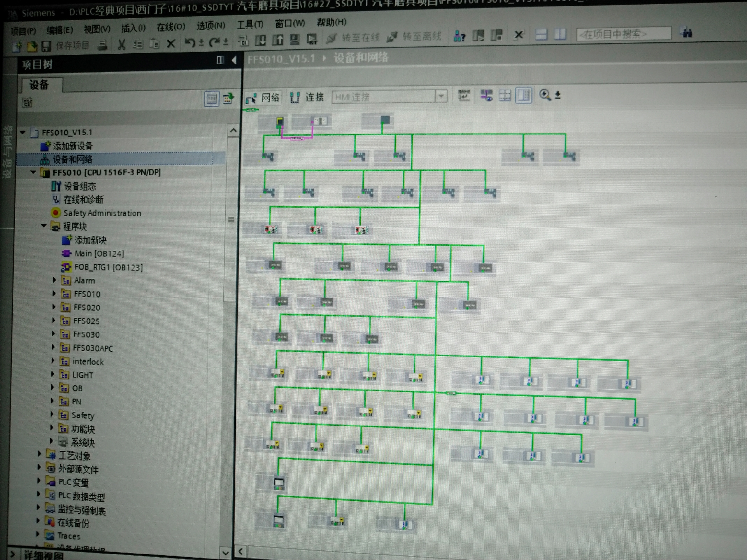Click the print icon in the toolbar
The height and width of the screenshot is (560, 747).
click(102, 45)
